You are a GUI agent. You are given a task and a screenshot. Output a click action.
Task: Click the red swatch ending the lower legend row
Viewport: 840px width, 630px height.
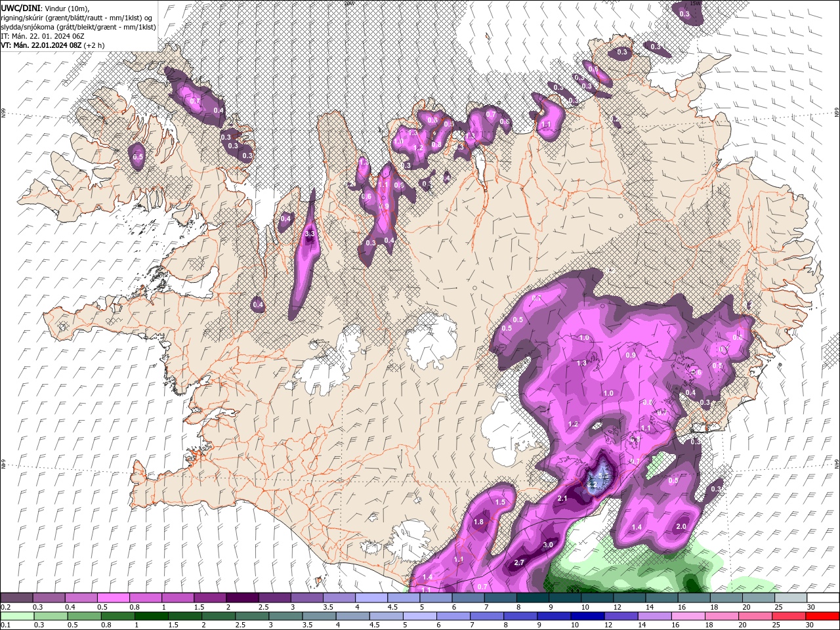[x=823, y=616]
